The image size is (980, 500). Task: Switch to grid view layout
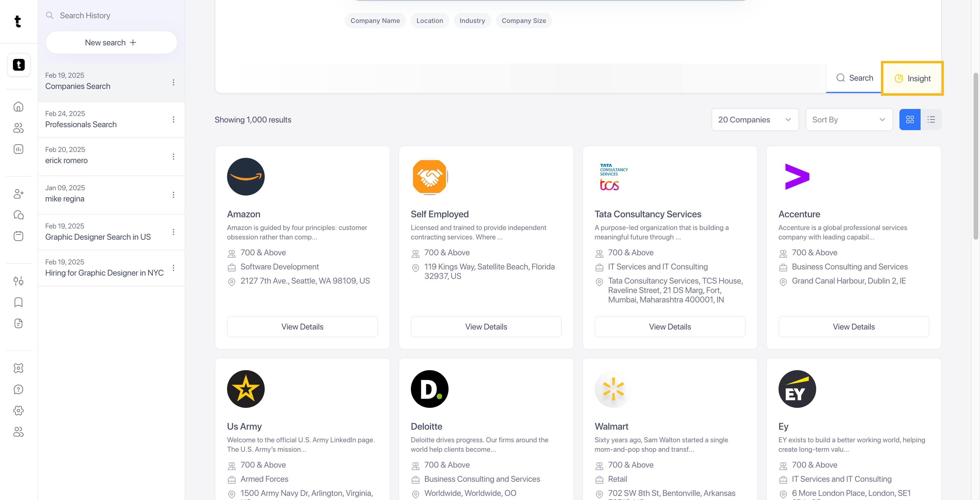(x=910, y=120)
